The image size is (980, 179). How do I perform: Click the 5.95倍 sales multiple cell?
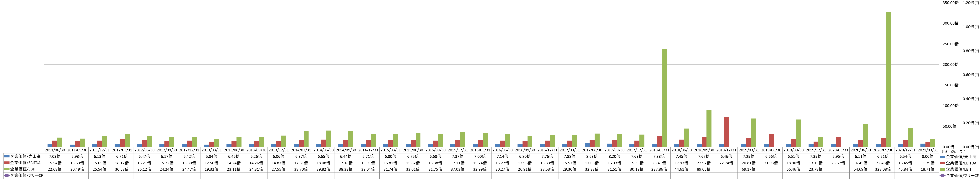pos(838,157)
